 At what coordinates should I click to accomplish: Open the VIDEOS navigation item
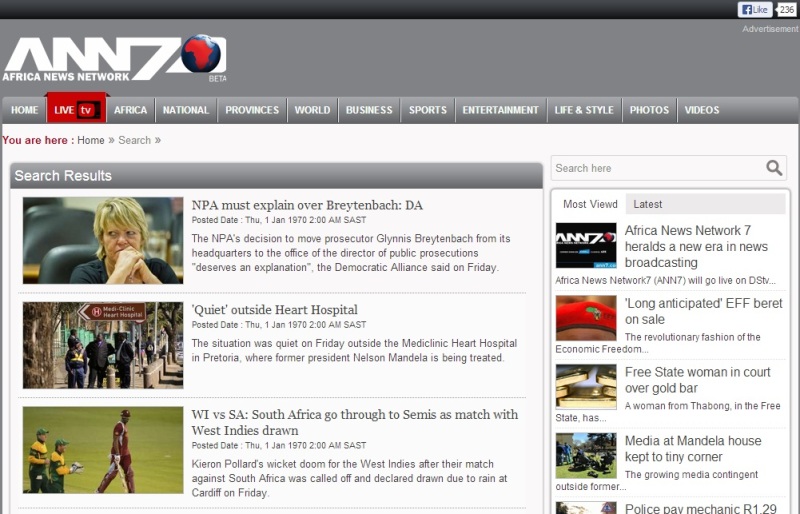tap(702, 110)
